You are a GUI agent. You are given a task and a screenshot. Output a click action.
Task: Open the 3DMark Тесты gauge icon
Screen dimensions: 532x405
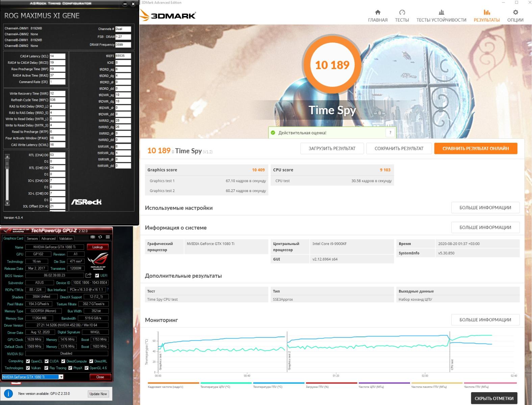click(x=402, y=12)
